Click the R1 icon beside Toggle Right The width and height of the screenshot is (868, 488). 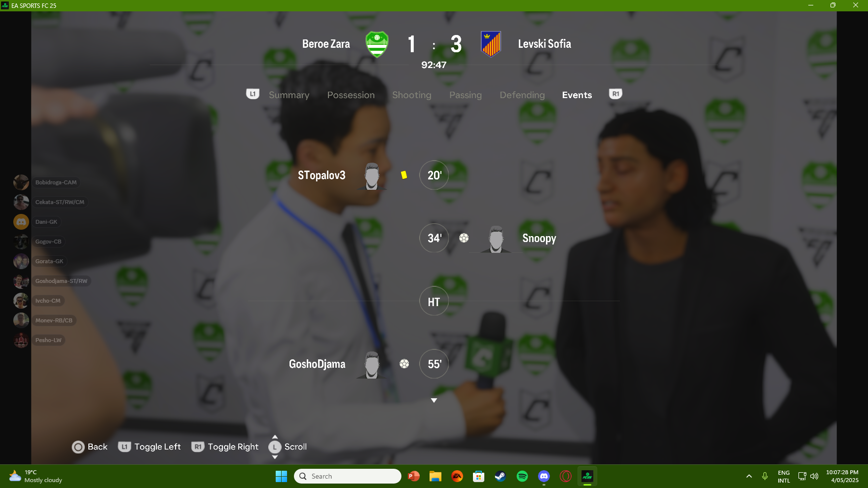tap(198, 447)
